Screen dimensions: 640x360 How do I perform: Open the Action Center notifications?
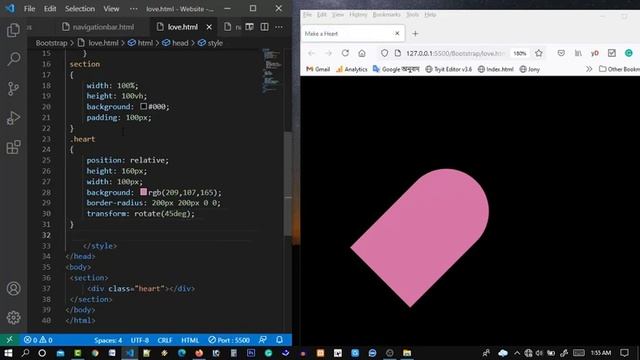coord(624,353)
